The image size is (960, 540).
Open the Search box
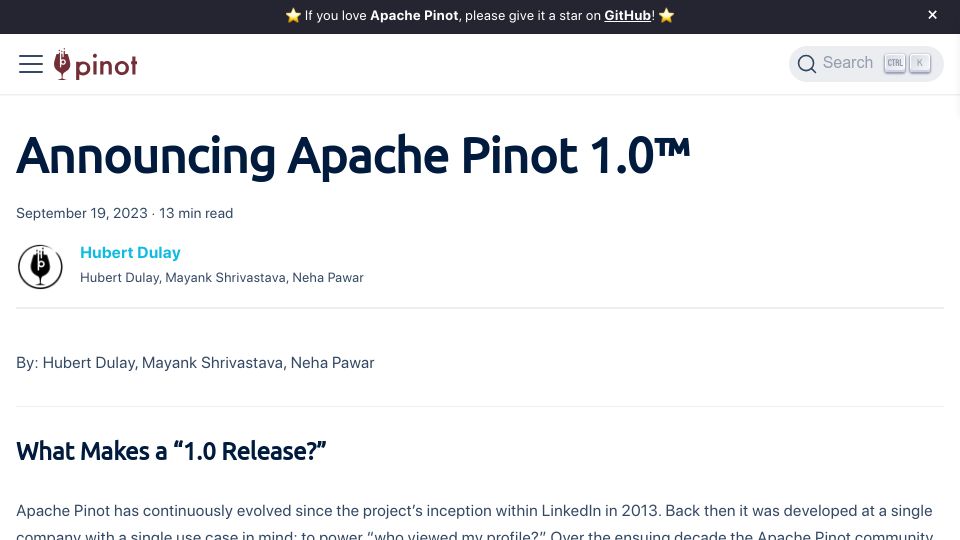866,63
